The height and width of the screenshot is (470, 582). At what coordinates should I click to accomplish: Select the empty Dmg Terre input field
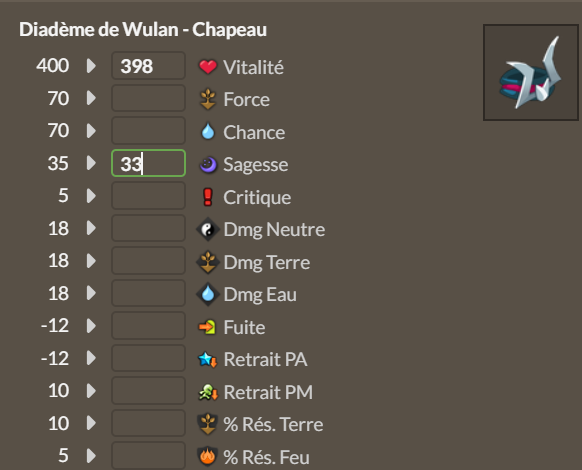point(148,261)
